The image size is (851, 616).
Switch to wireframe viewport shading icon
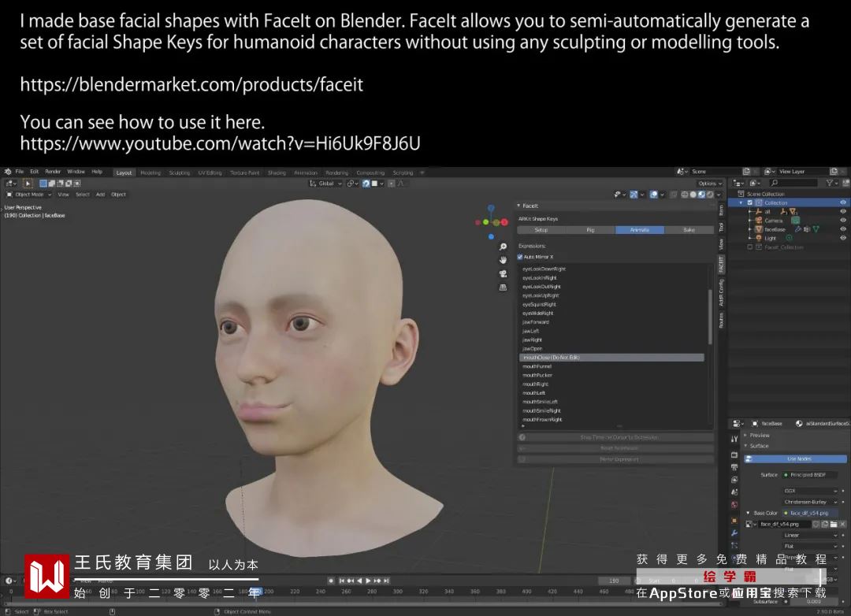point(685,195)
